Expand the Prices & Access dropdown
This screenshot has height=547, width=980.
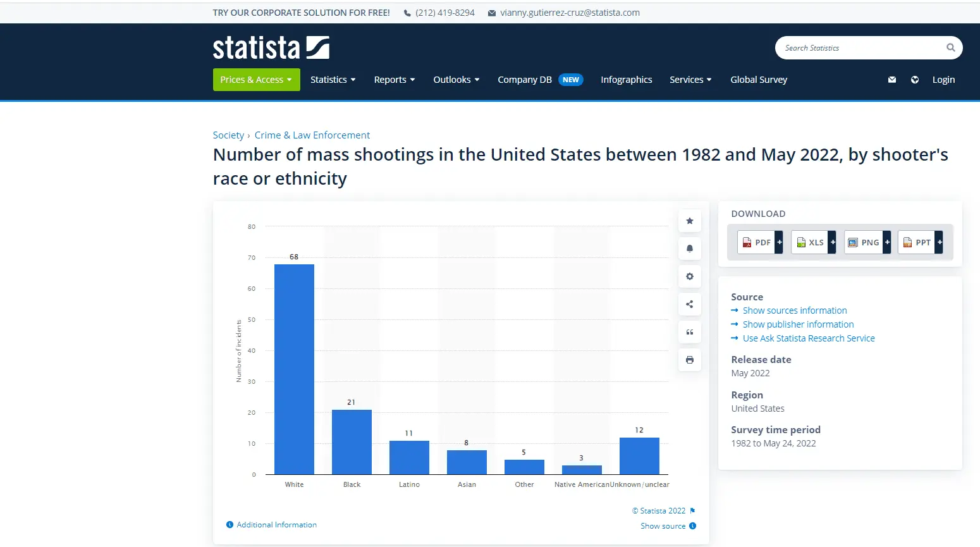256,80
